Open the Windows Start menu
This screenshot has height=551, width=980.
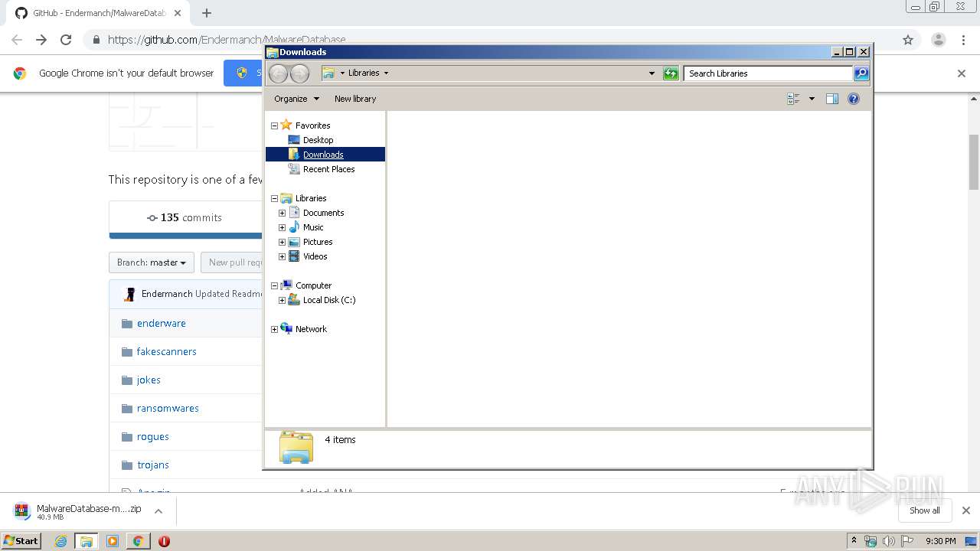[x=21, y=540]
